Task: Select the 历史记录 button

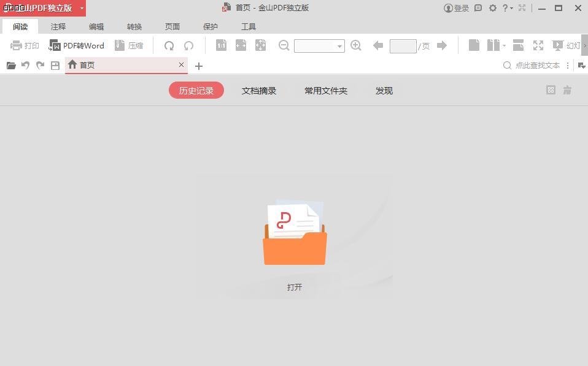Action: tap(196, 91)
